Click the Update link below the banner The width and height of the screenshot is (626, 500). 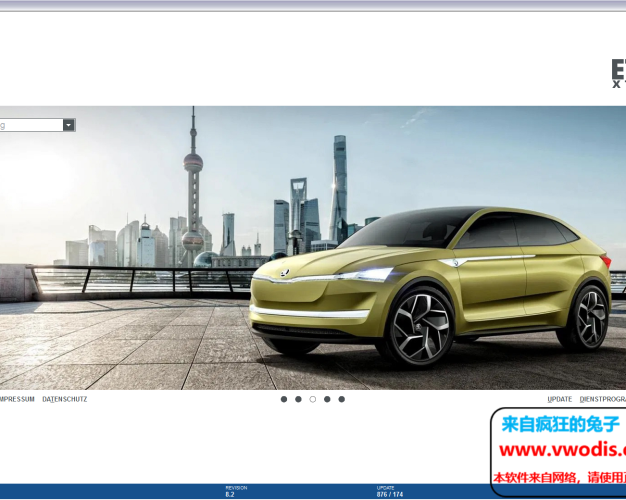[x=560, y=399]
